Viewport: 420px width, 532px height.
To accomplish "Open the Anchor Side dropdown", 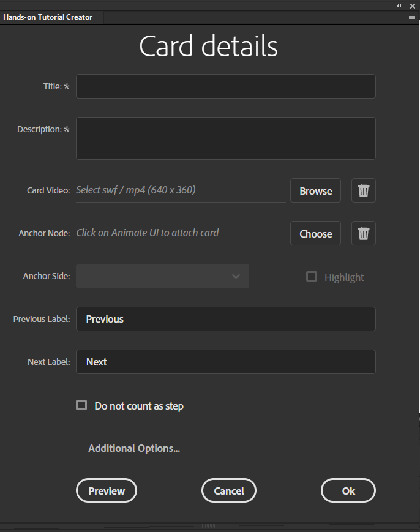I will tap(162, 276).
